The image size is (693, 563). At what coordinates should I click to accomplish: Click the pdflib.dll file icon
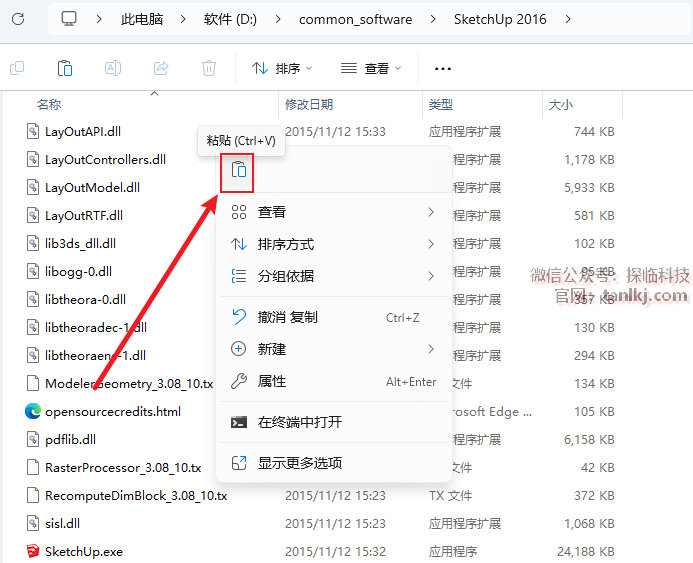coord(33,439)
